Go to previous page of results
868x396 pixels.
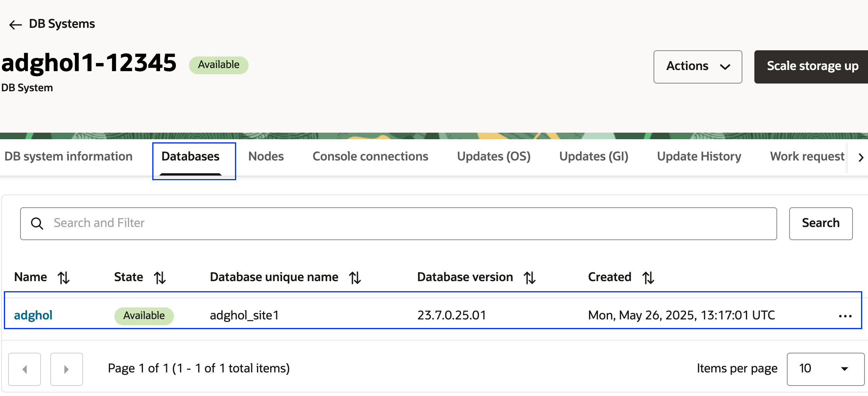(25, 369)
